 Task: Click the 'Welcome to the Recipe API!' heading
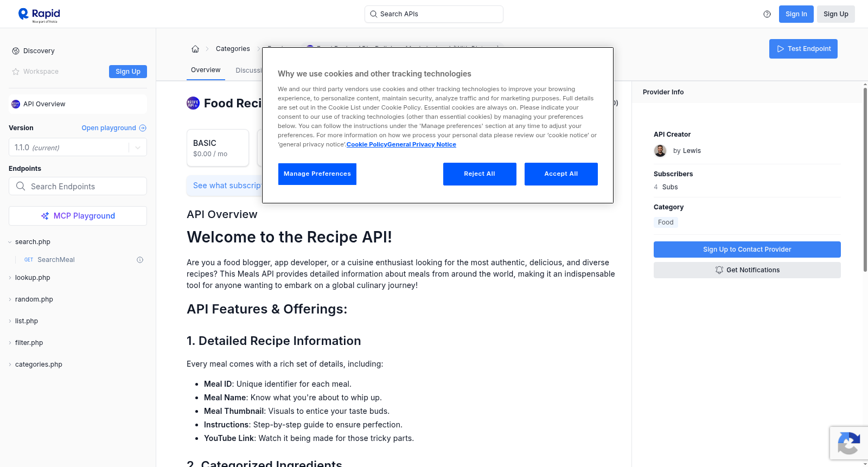click(x=289, y=237)
